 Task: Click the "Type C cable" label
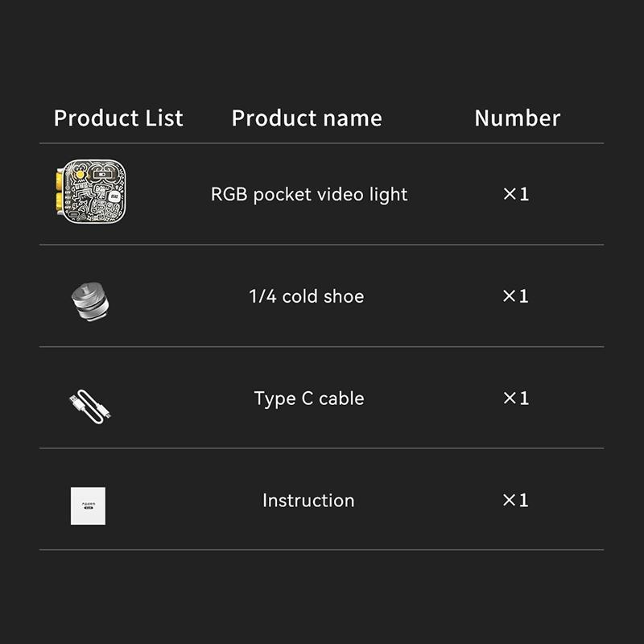(309, 398)
